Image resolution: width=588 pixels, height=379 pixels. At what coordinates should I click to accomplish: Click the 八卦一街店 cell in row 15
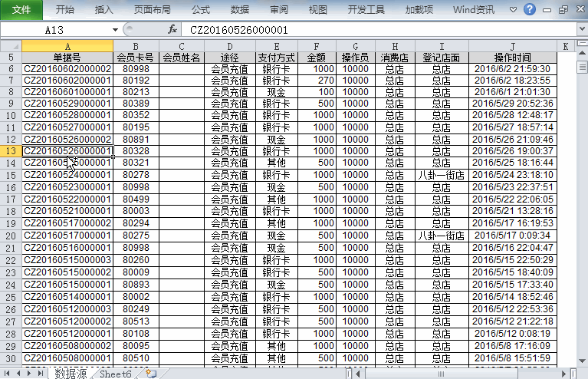pyautogui.click(x=442, y=175)
